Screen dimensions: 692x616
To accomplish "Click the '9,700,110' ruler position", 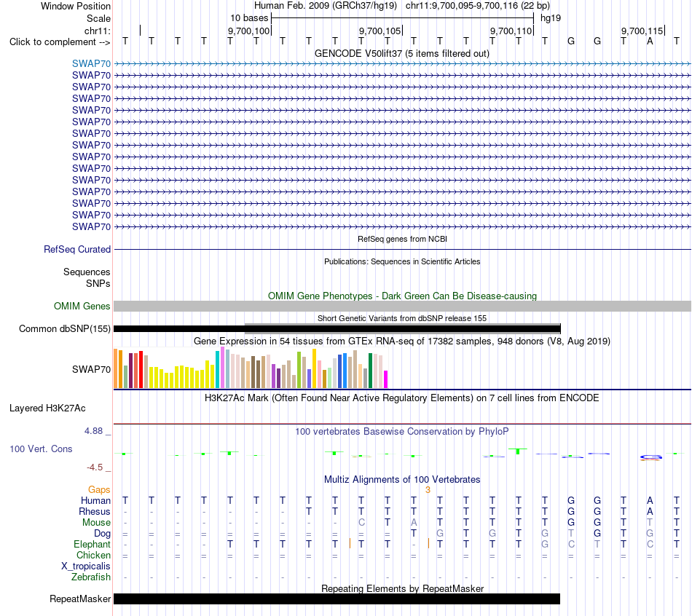I will click(511, 31).
